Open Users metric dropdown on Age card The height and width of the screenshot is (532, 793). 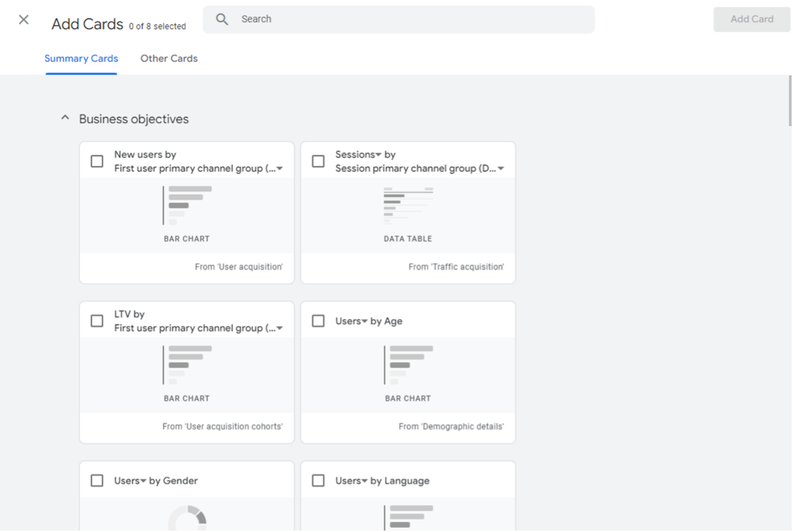click(x=364, y=321)
